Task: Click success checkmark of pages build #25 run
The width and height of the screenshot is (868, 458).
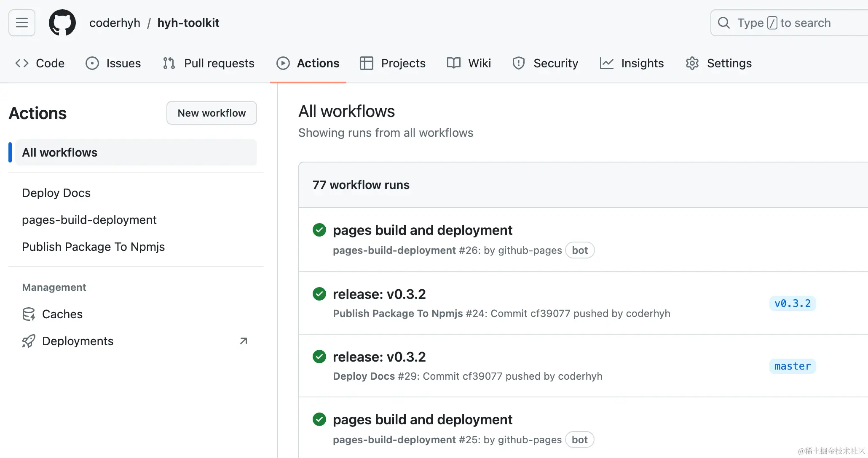Action: 319,419
